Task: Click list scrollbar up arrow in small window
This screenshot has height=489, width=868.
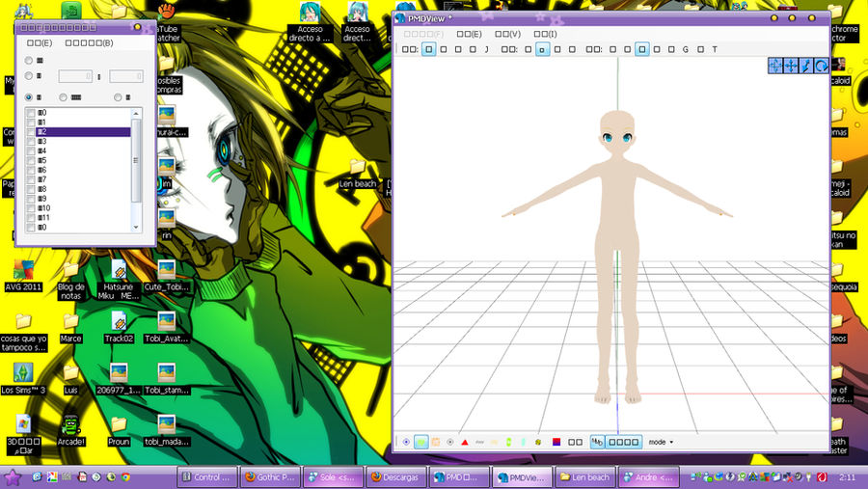Action: [136, 114]
